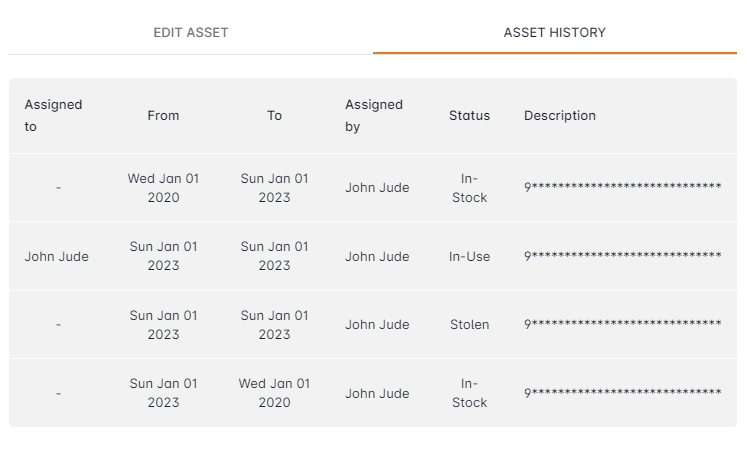The width and height of the screenshot is (747, 462).
Task: Click the 'Description' column header
Action: coord(559,115)
